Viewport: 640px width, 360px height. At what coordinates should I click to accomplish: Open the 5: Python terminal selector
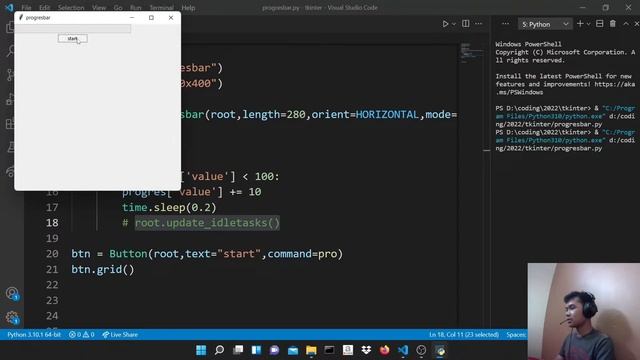click(545, 24)
